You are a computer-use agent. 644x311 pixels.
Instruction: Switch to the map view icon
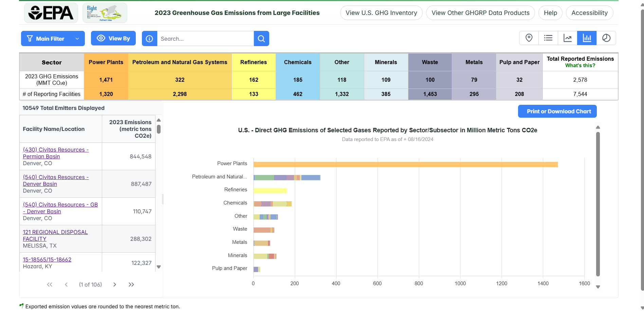529,38
